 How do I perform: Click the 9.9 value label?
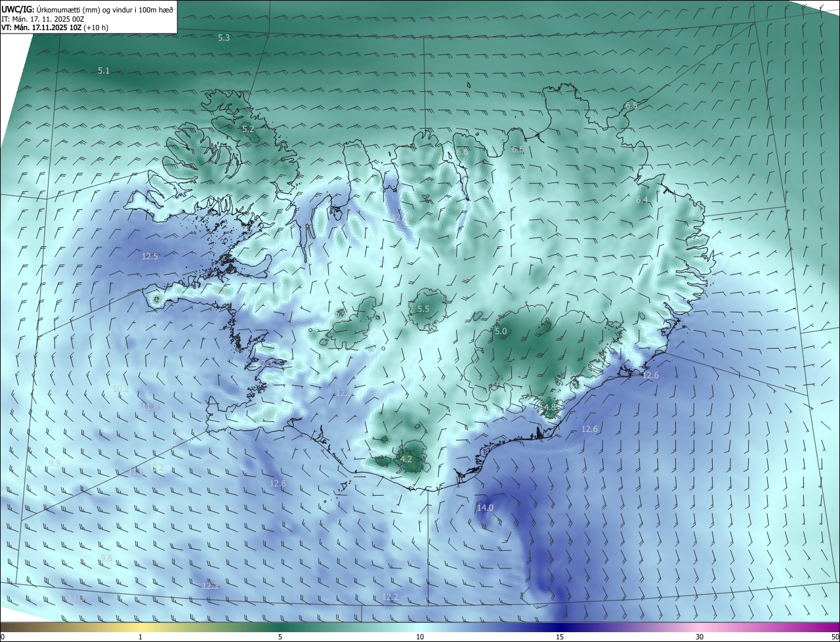(x=54, y=463)
